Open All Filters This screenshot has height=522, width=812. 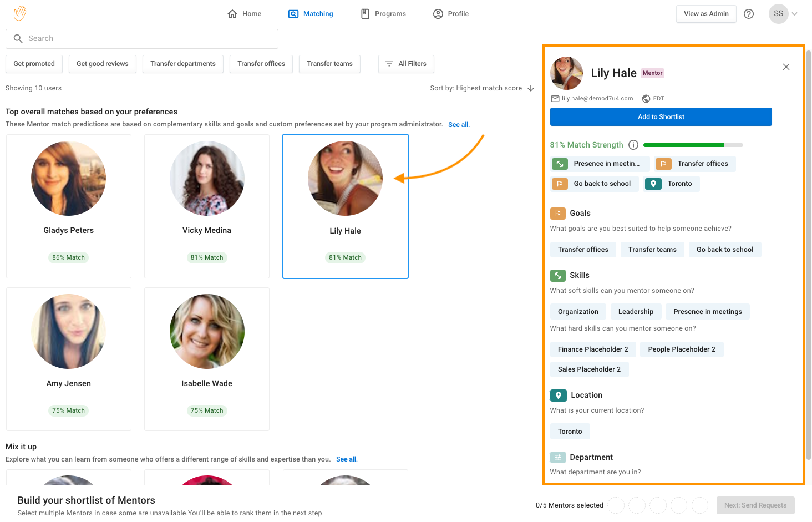(x=406, y=64)
